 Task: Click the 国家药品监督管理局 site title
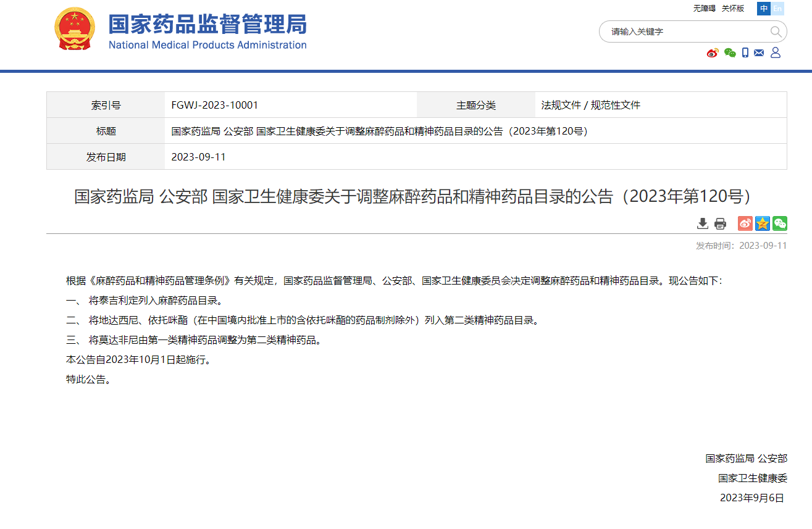click(207, 25)
